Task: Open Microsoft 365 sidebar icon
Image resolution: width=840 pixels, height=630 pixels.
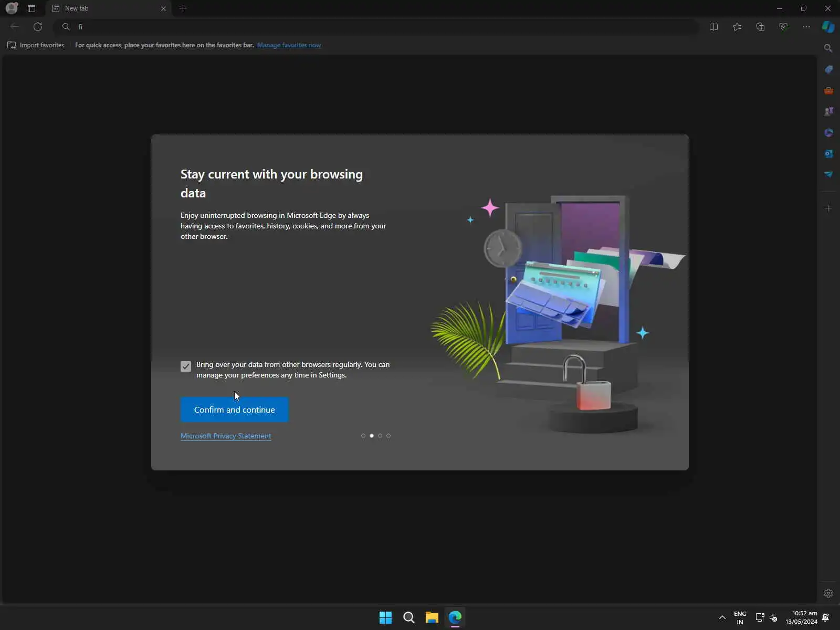Action: coord(828,132)
